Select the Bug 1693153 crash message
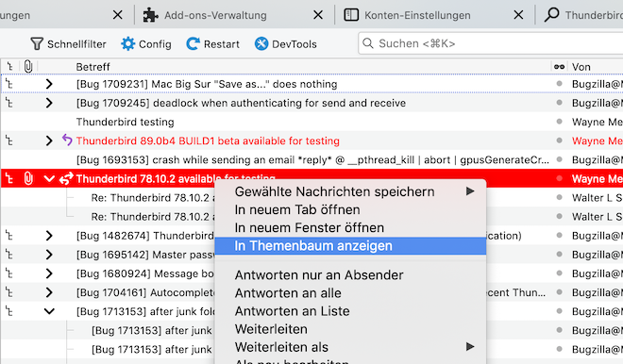 coord(311,159)
